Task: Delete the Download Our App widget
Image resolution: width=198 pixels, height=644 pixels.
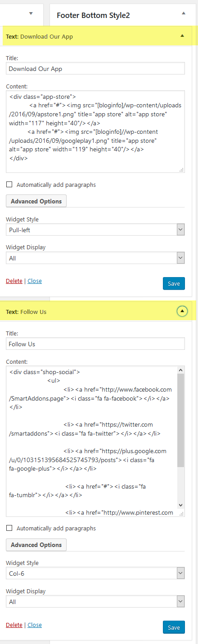Action: (14, 281)
